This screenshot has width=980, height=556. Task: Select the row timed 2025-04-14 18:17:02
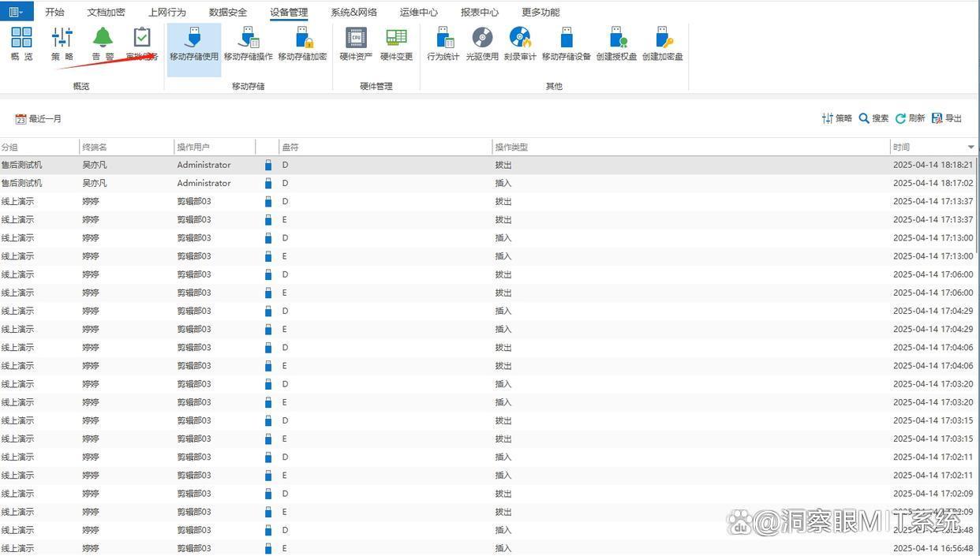coord(489,184)
